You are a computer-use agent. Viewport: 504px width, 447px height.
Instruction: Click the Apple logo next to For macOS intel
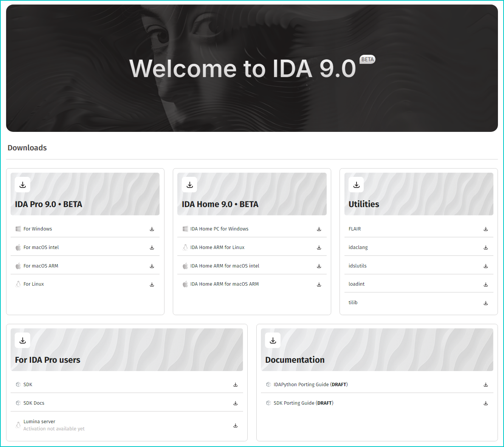18,247
